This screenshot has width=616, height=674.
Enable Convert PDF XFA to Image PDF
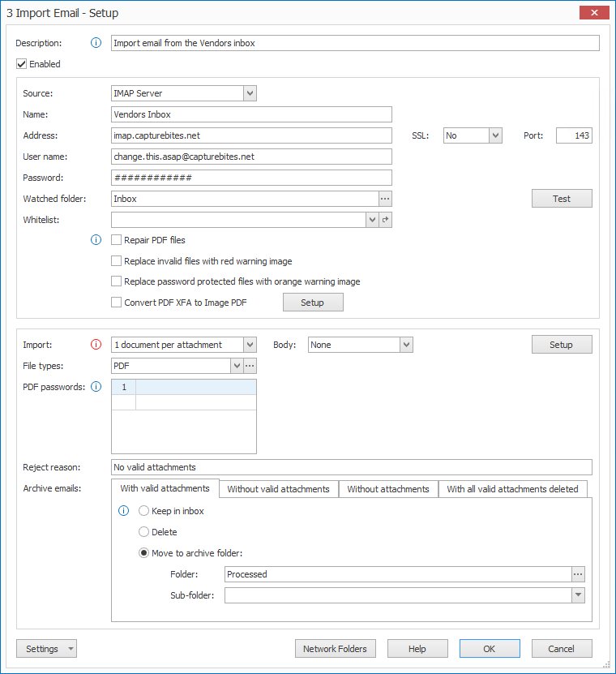[x=116, y=303]
